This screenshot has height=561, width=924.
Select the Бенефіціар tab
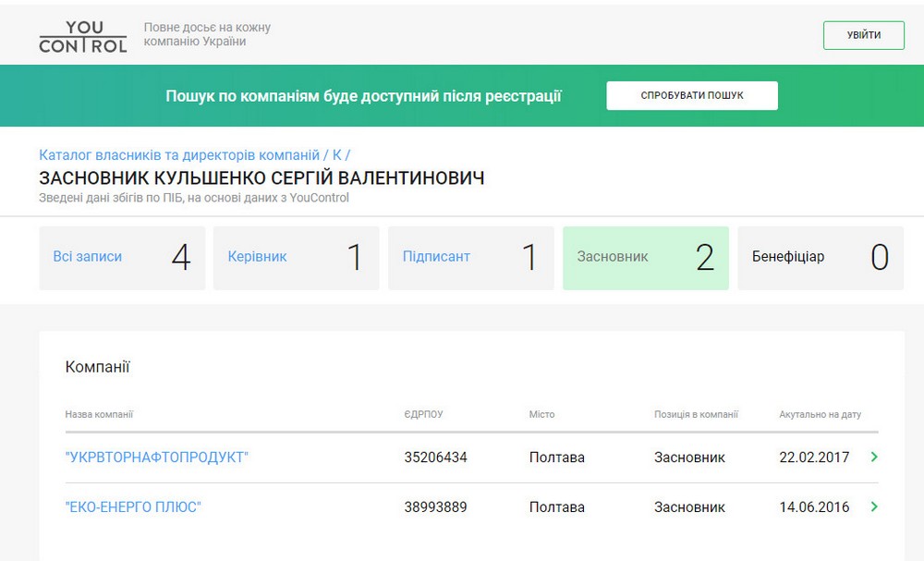pos(821,258)
